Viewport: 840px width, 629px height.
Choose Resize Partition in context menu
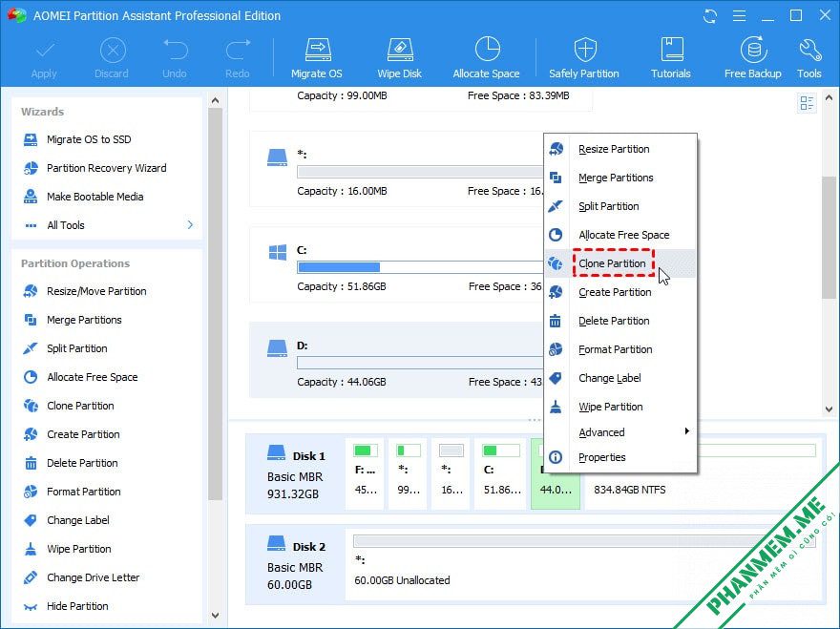click(x=620, y=149)
